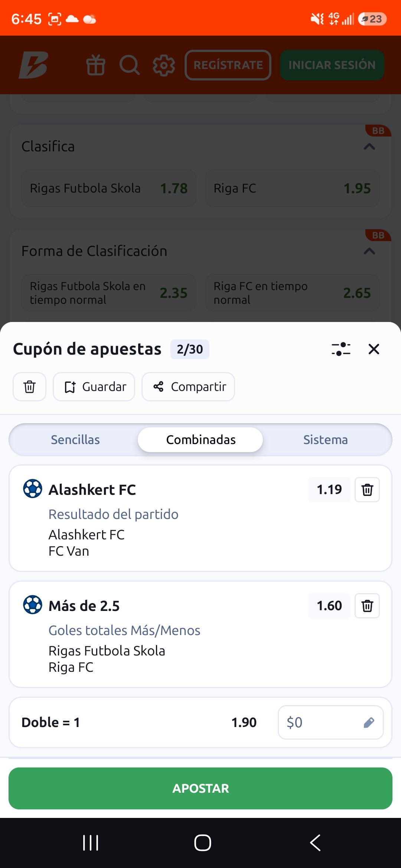Delete the Alashkert FC selection with trash icon
Screen dimensions: 401x868
[x=367, y=490]
